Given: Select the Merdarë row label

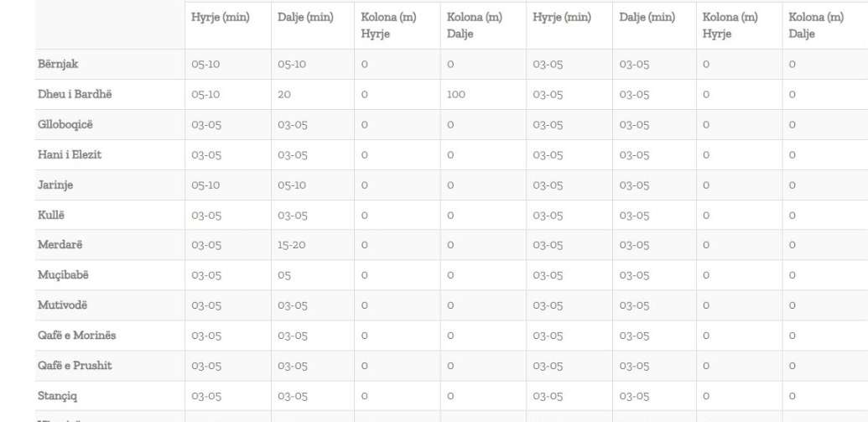Looking at the screenshot, I should pyautogui.click(x=60, y=245).
